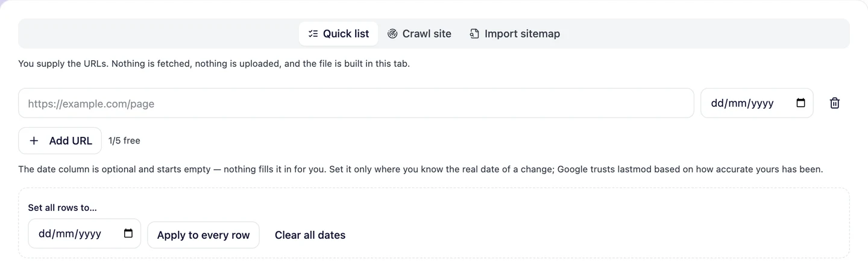Click Clear all dates

(x=310, y=235)
